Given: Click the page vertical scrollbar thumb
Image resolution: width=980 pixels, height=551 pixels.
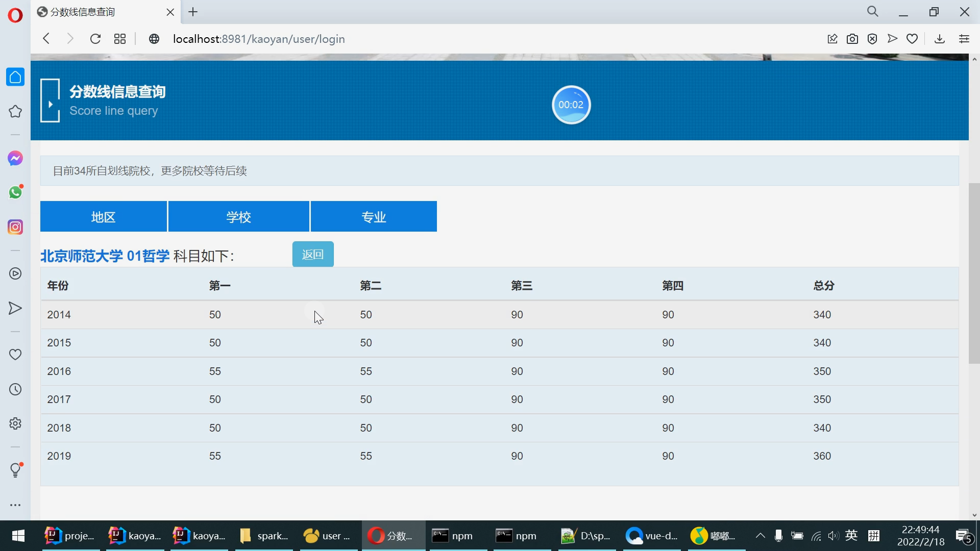Looking at the screenshot, I should point(974,273).
